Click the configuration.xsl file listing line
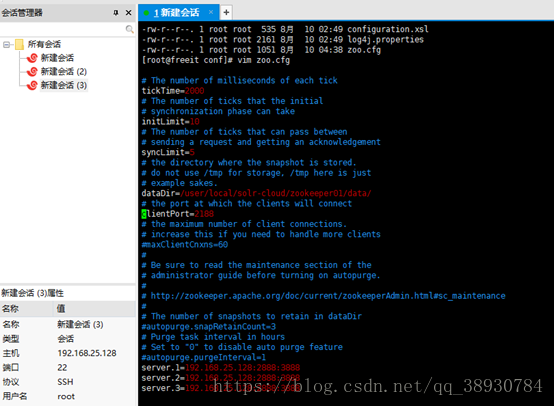This screenshot has width=554, height=406. (285, 29)
